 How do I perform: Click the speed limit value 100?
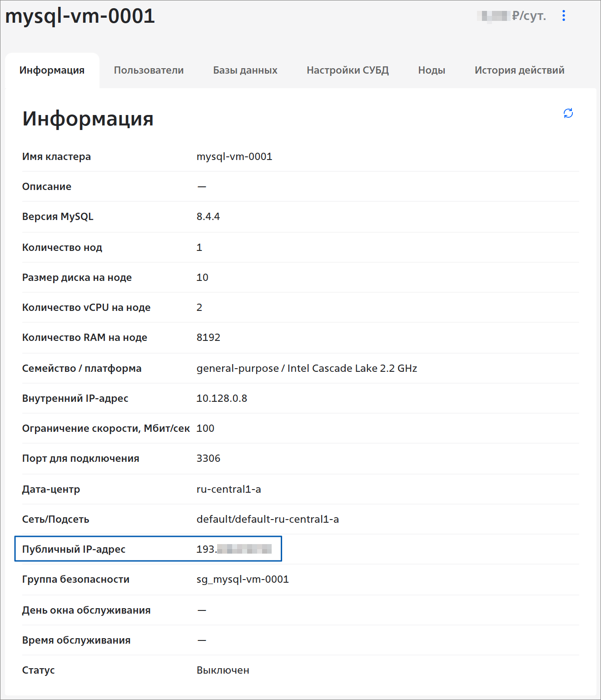205,428
